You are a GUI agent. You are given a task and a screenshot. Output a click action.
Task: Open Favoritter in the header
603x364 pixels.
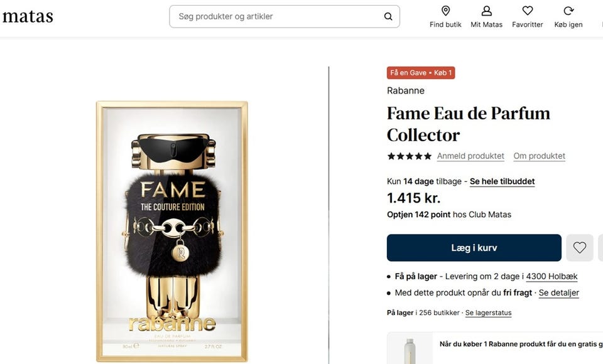pyautogui.click(x=527, y=16)
